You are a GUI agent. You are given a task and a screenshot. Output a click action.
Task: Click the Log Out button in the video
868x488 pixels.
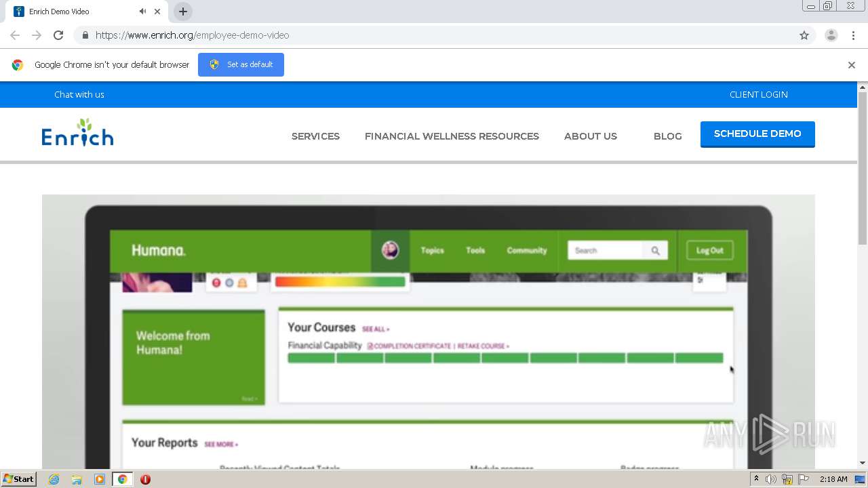pos(709,251)
